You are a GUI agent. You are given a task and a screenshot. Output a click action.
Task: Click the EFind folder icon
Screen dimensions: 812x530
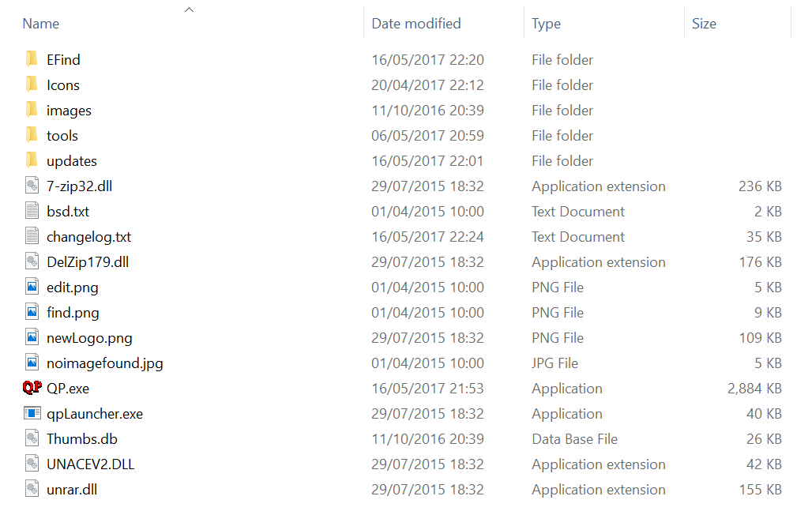click(x=32, y=59)
